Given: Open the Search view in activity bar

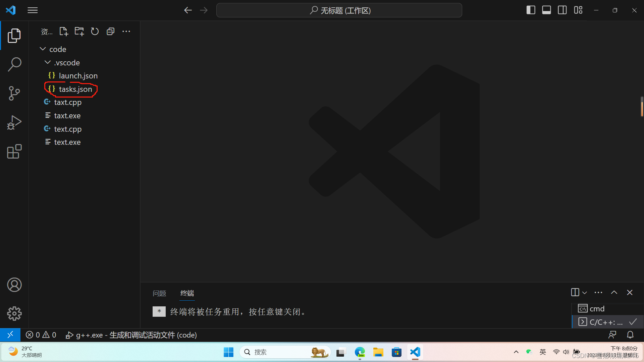Looking at the screenshot, I should click(x=14, y=64).
